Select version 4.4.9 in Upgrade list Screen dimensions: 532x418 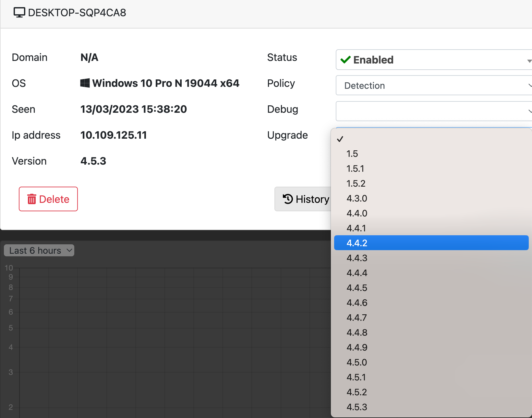(431, 347)
